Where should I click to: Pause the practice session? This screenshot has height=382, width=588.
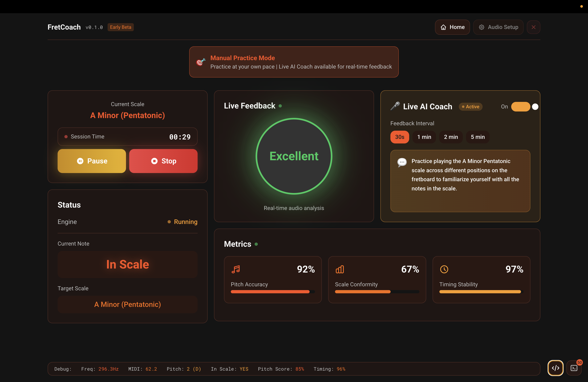[92, 161]
